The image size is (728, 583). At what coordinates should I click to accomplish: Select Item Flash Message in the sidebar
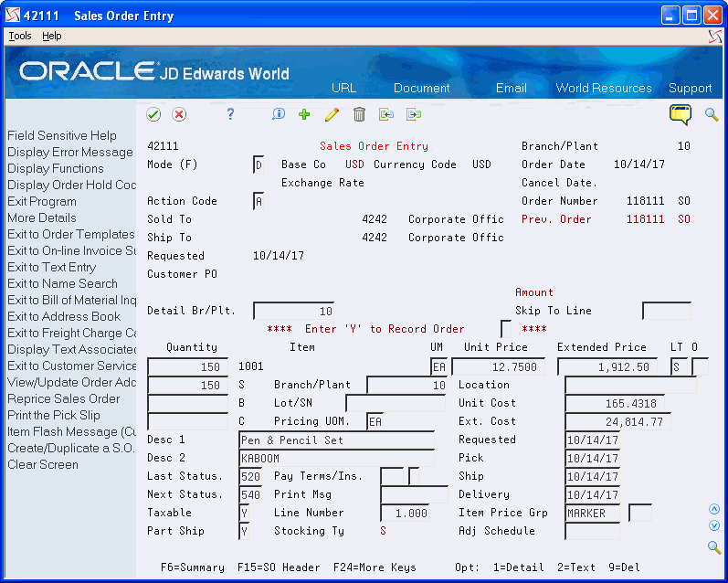pos(72,432)
